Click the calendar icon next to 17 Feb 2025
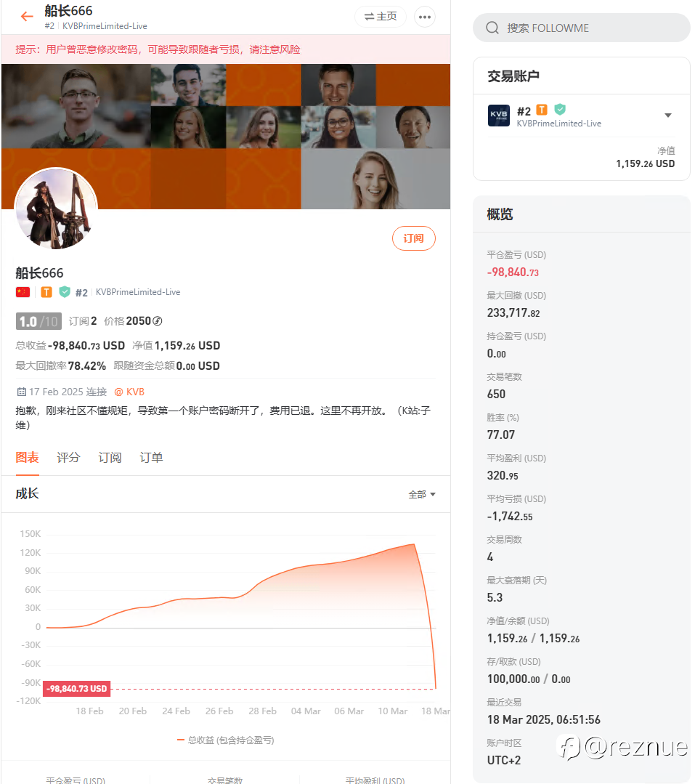The image size is (695, 784). pos(22,392)
